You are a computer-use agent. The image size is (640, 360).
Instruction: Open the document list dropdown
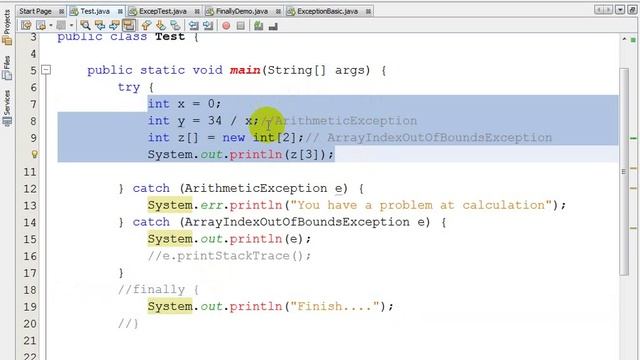pyautogui.click(x=620, y=10)
